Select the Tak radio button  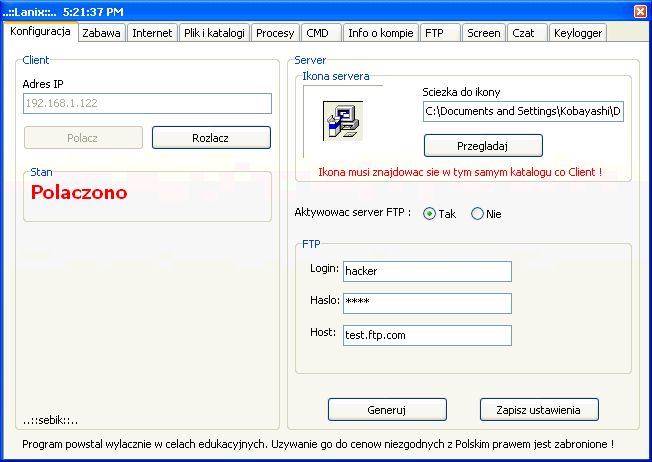430,214
